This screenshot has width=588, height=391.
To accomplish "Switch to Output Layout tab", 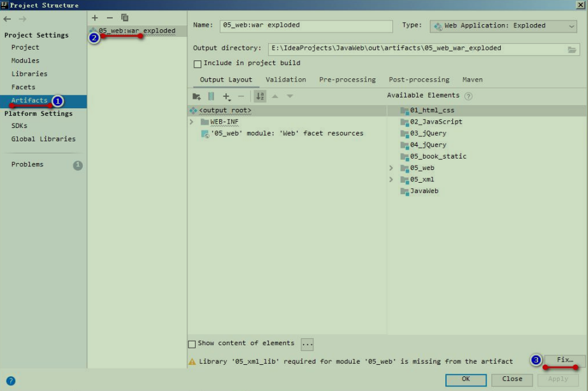I will pos(226,80).
